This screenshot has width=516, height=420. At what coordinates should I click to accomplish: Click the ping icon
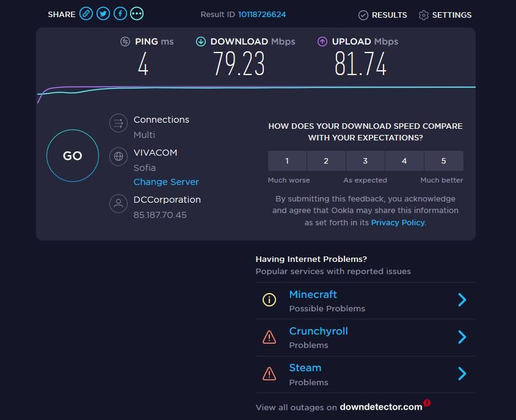click(x=125, y=42)
